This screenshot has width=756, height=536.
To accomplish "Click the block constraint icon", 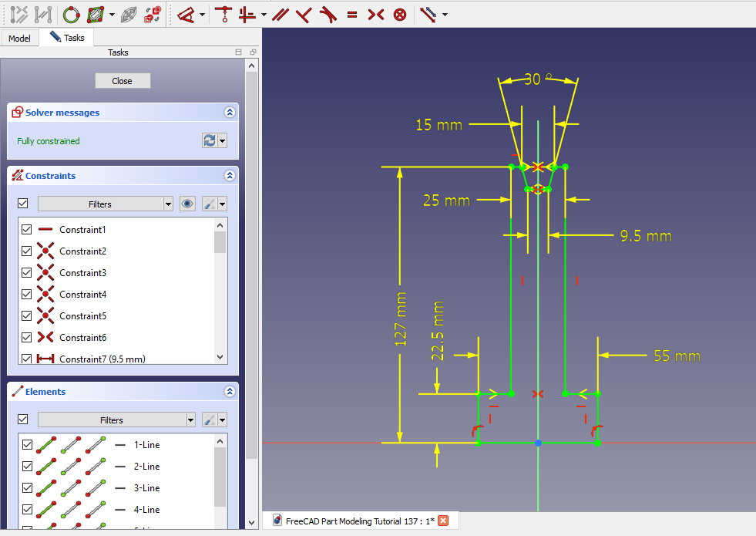I will click(400, 14).
